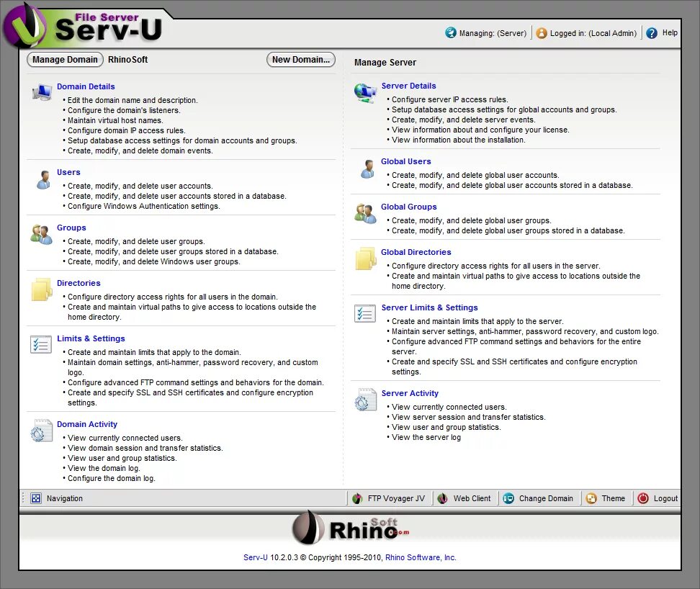Click 'View the server log' text
The width and height of the screenshot is (700, 589).
point(426,437)
